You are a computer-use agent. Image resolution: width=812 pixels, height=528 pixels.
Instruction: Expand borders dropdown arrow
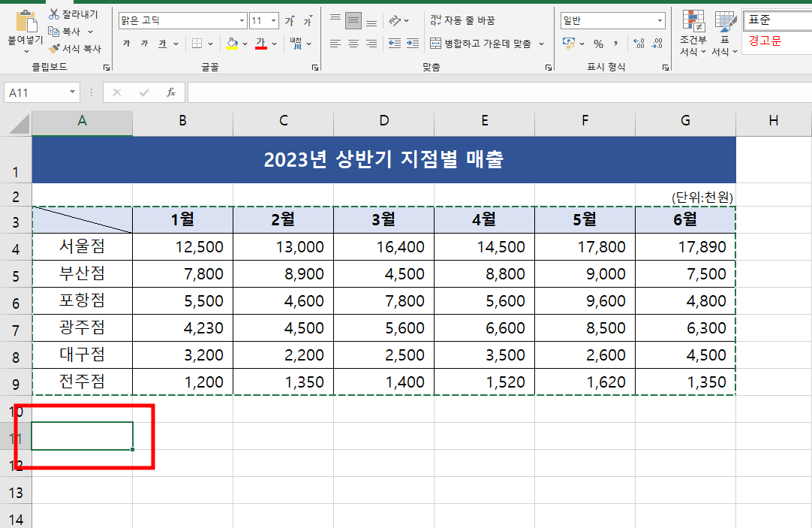click(210, 44)
